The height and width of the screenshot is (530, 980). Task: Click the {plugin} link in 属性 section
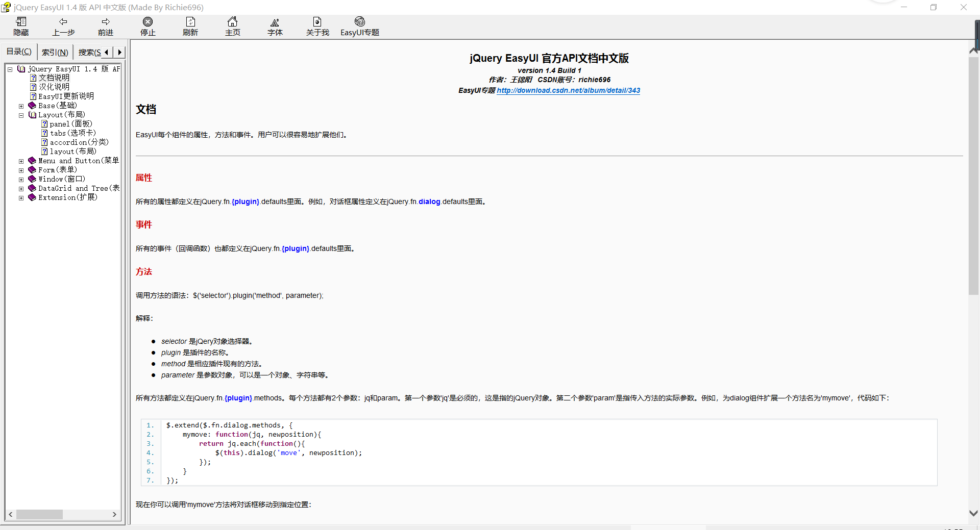246,201
